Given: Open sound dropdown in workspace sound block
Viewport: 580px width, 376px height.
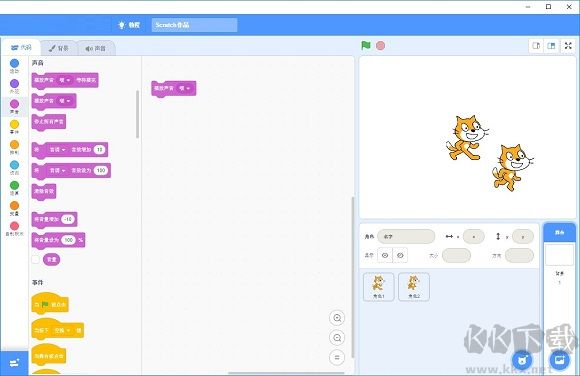Looking at the screenshot, I should coord(185,88).
